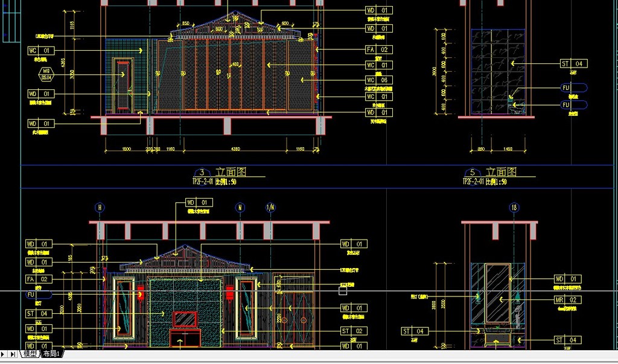
Task: Click the FA 02 material tag, top elevation
Action: (379, 49)
